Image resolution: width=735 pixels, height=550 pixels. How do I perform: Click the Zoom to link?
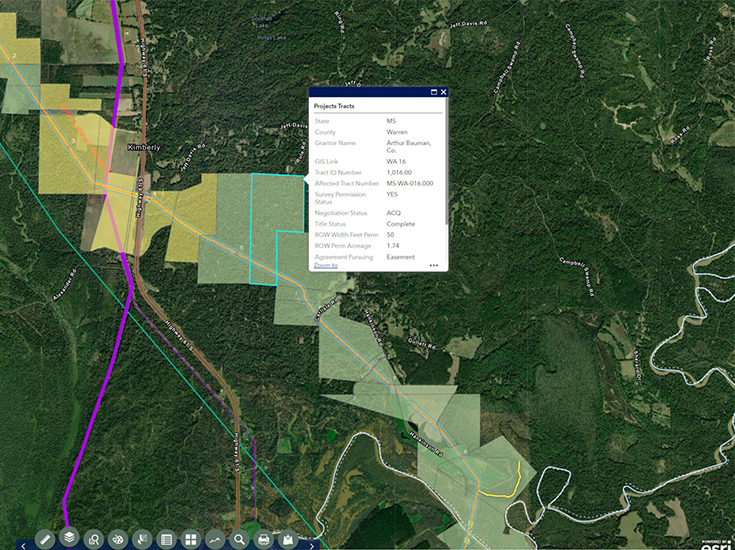tap(326, 265)
